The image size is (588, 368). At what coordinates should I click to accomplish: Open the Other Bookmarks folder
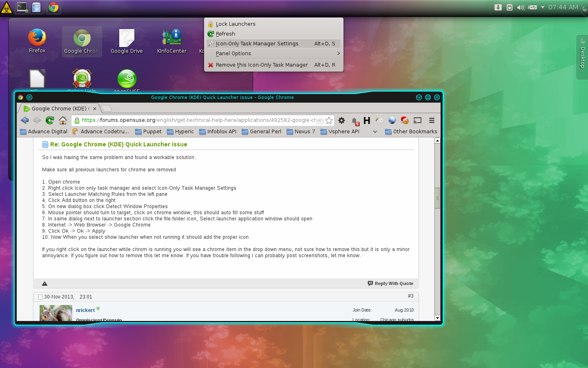[x=411, y=132]
